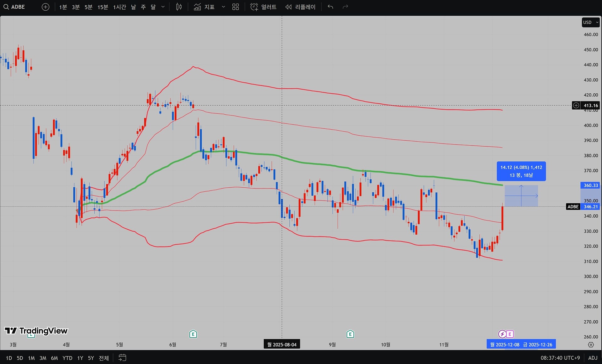Toggle the ADJ adjusted data button
This screenshot has height=364, width=602.
[x=593, y=358]
